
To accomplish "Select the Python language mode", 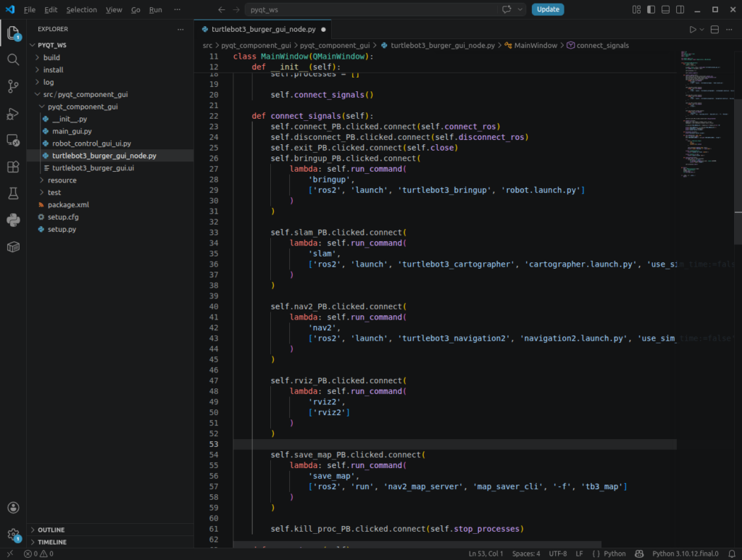I will [614, 553].
